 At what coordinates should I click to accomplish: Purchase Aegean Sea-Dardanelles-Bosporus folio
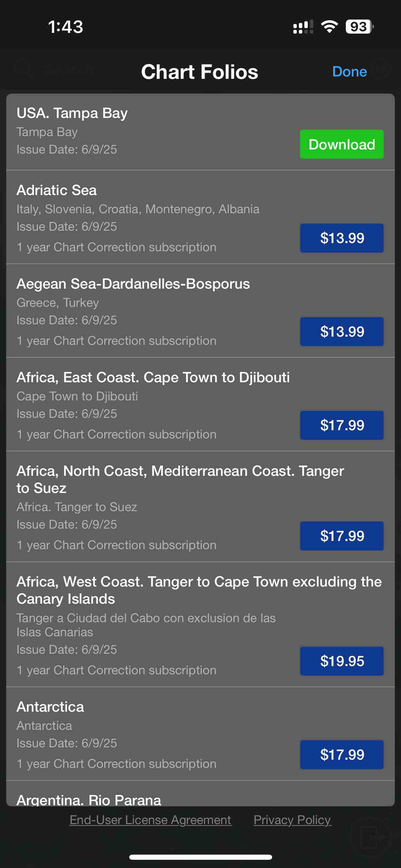(342, 331)
